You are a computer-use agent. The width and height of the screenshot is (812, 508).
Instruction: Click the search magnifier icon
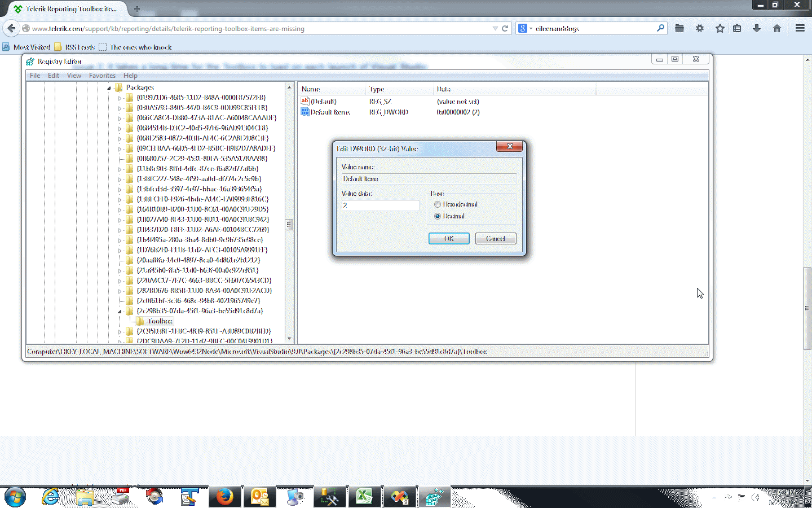[660, 28]
